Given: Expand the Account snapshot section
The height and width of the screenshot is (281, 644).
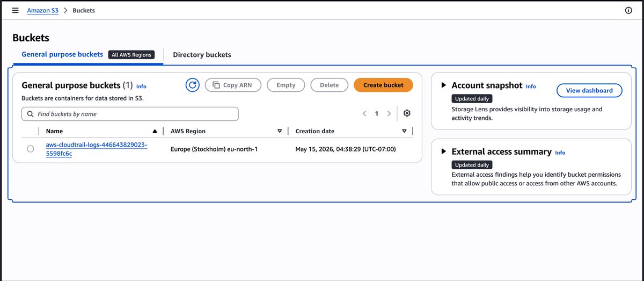Looking at the screenshot, I should coord(443,85).
